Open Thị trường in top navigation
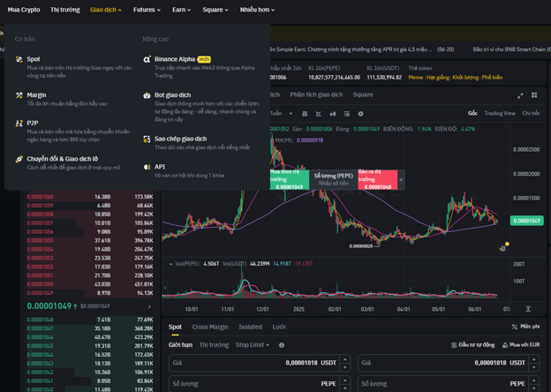This screenshot has height=392, width=551. tap(65, 10)
